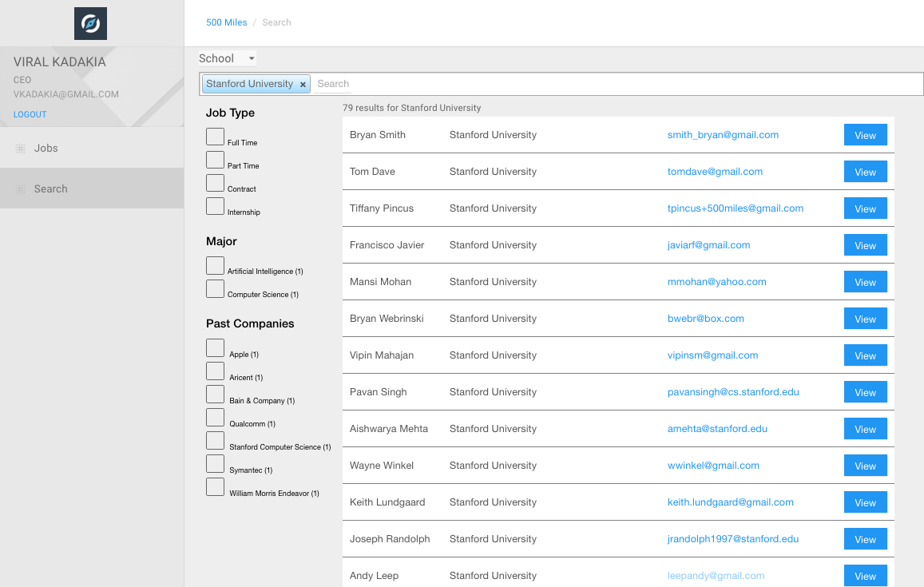Click the grid icon beside Search

(x=21, y=189)
